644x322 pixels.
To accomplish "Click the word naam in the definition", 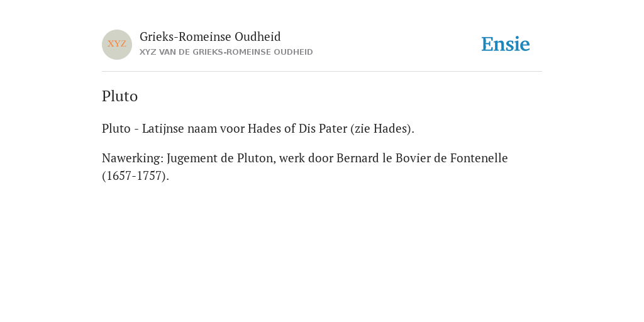I will tap(202, 129).
